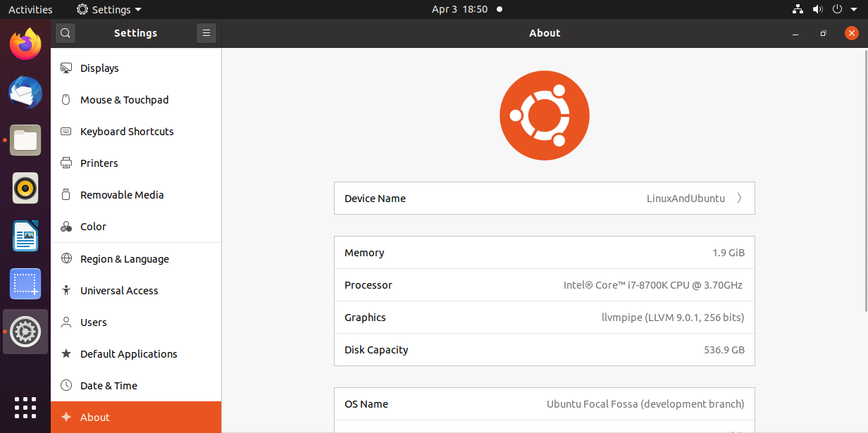Open Color settings via the ink icon

[66, 226]
